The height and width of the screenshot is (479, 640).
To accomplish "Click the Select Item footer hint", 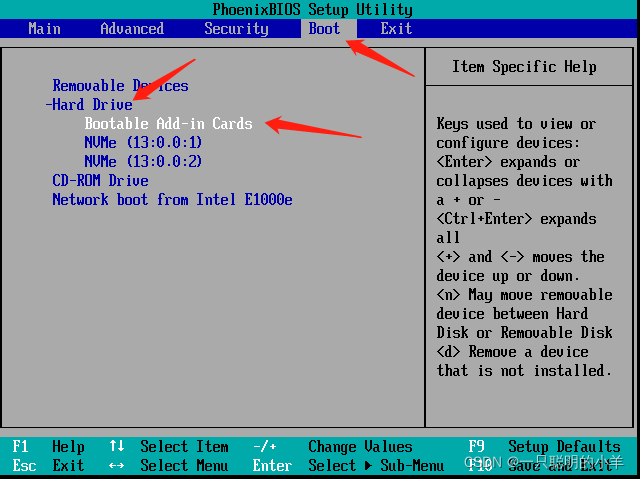I will click(x=184, y=446).
